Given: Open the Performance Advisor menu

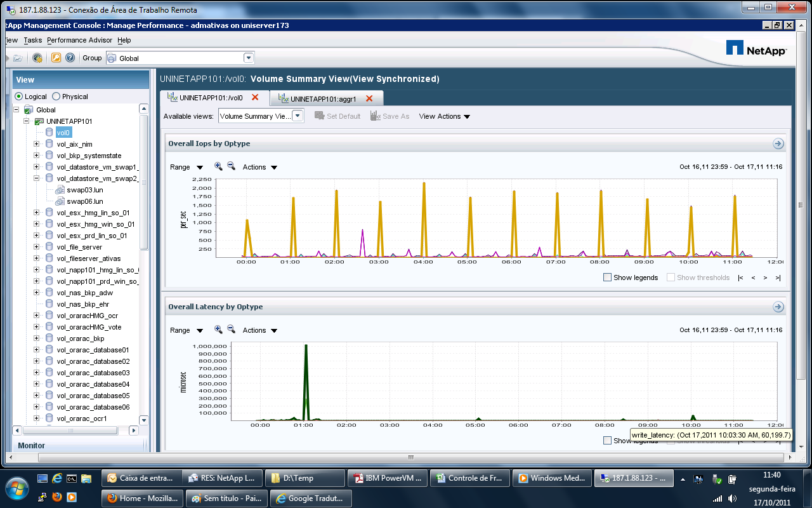Looking at the screenshot, I should pos(81,40).
